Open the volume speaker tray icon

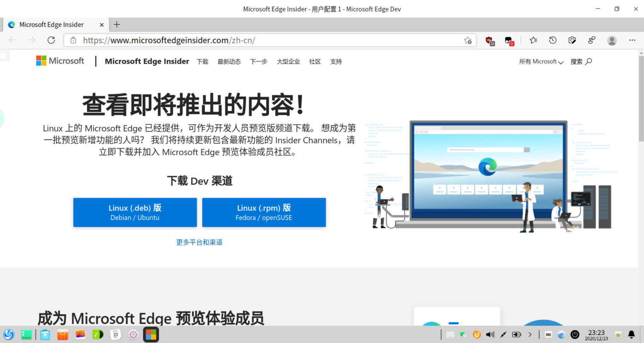pyautogui.click(x=490, y=335)
